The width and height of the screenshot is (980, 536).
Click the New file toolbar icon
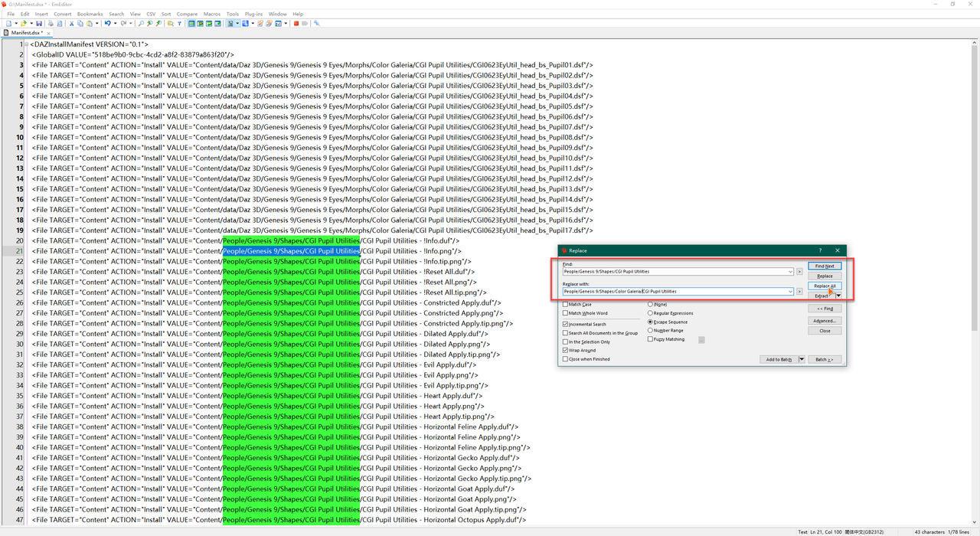pyautogui.click(x=9, y=24)
